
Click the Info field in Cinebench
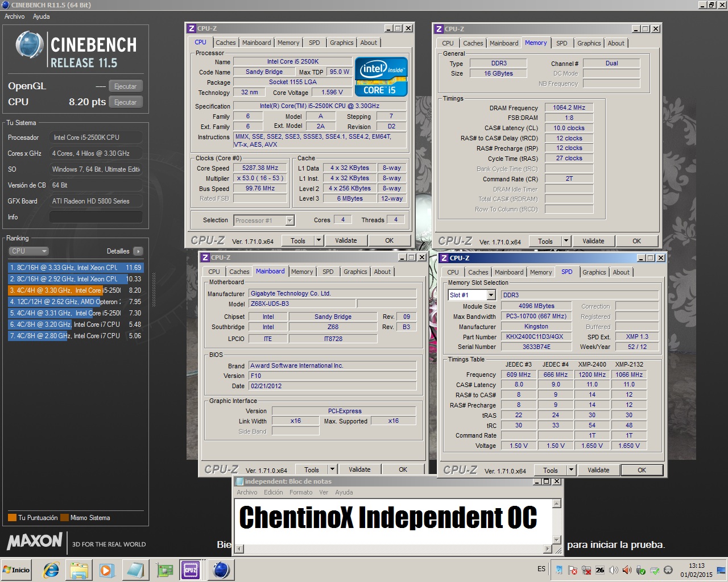click(96, 217)
